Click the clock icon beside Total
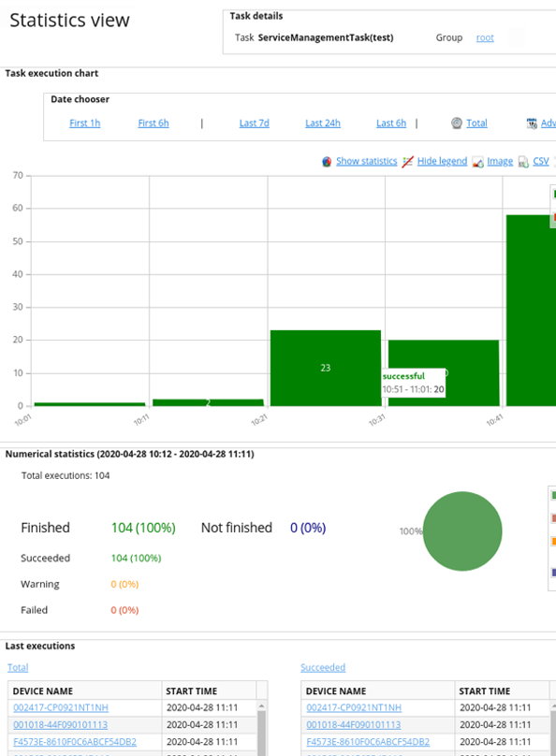This screenshot has width=556, height=756. pyautogui.click(x=457, y=124)
